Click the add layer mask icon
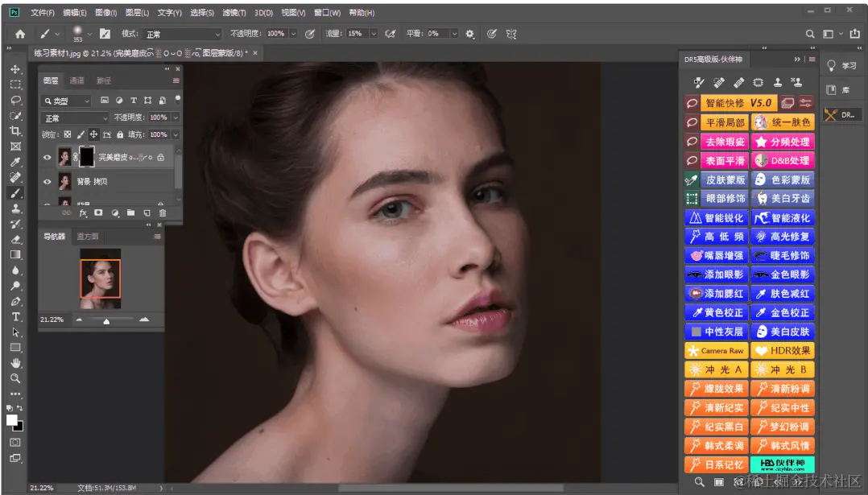Screen dimensions: 868x495 (x=98, y=213)
